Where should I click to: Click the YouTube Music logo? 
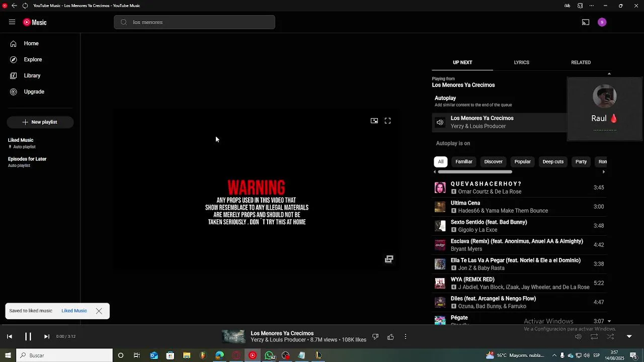pyautogui.click(x=35, y=22)
